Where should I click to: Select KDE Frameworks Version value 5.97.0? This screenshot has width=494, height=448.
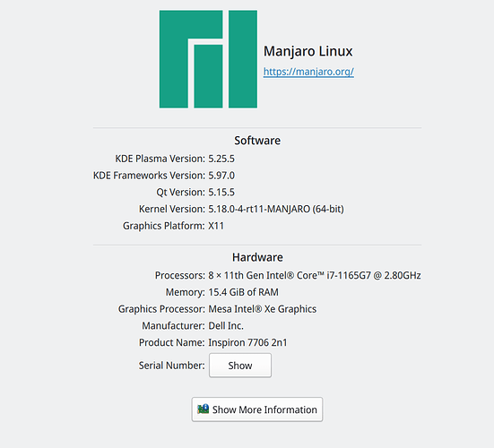221,176
